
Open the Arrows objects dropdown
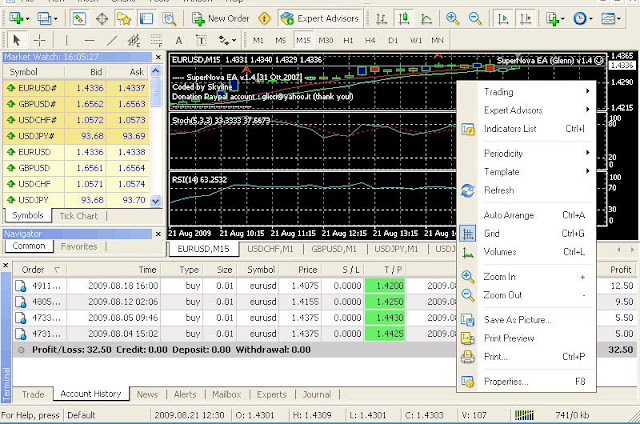[227, 40]
